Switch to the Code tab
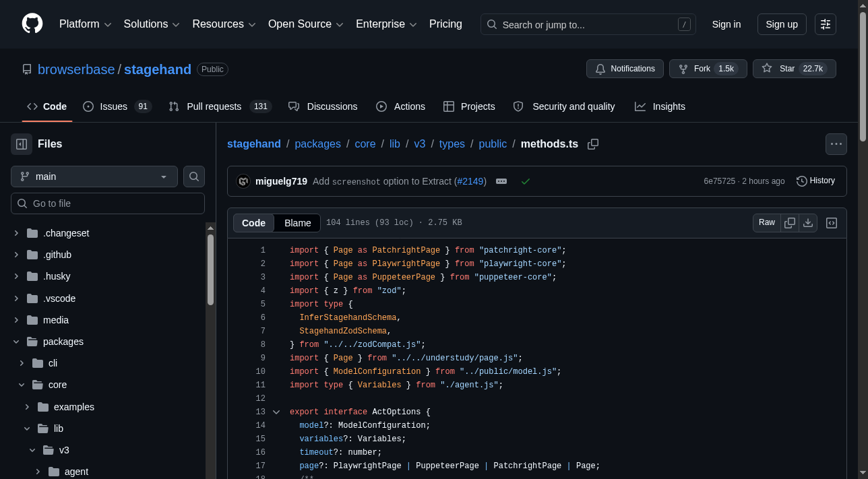Image resolution: width=868 pixels, height=479 pixels. coord(47,106)
